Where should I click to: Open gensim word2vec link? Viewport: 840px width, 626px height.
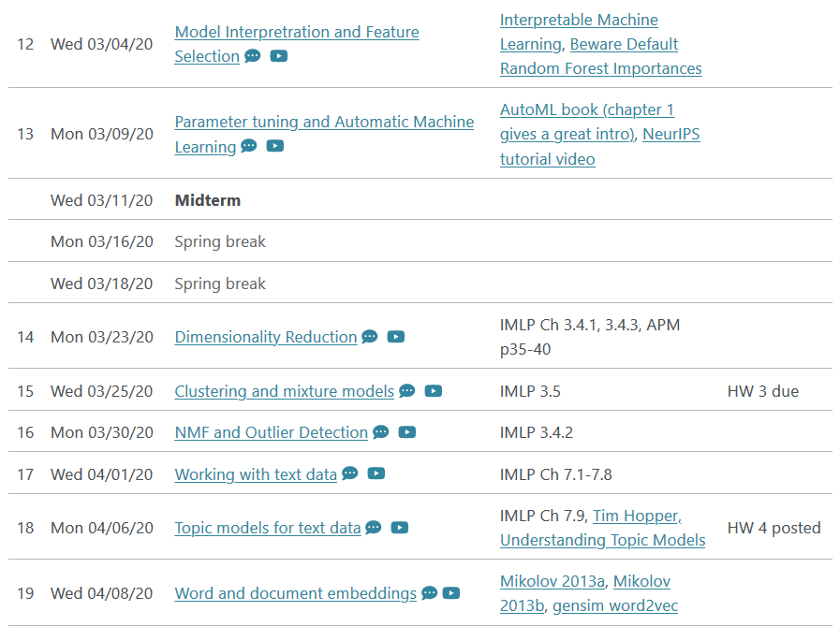(615, 605)
